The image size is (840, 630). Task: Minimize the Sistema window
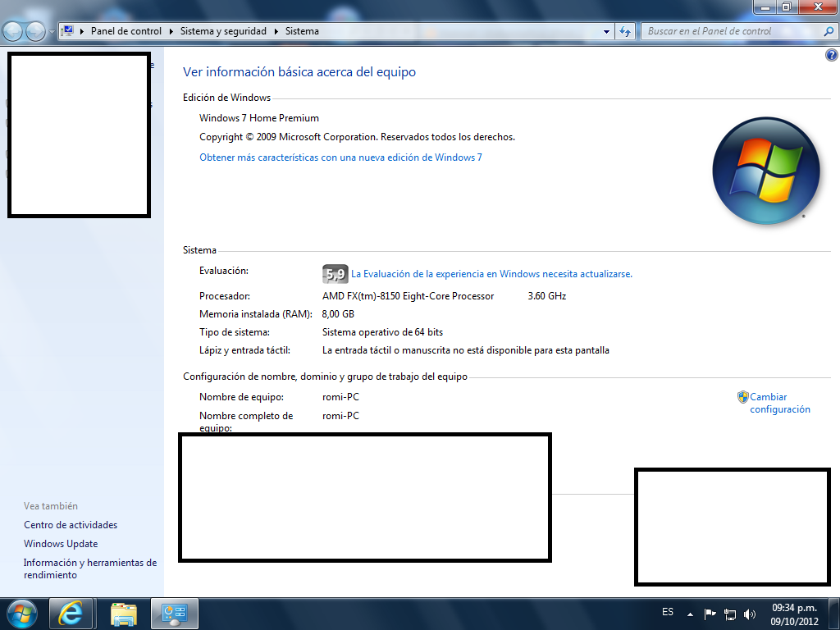(765, 7)
